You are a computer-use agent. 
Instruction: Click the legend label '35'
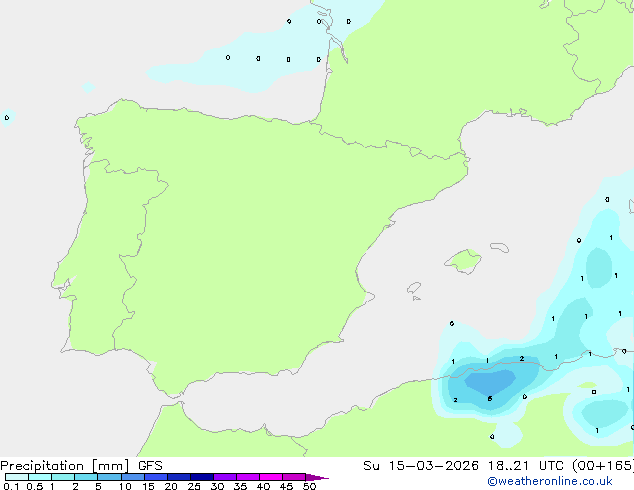point(240,486)
